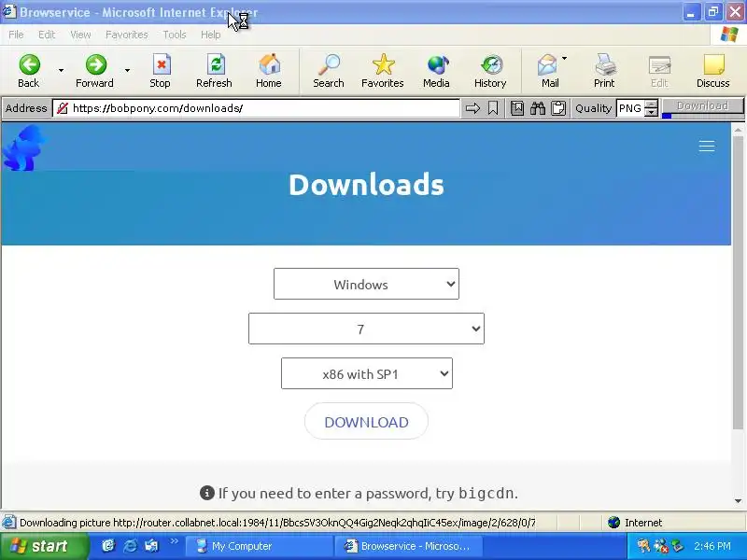
Task: Click the bigcdn password hint text
Action: click(x=359, y=493)
